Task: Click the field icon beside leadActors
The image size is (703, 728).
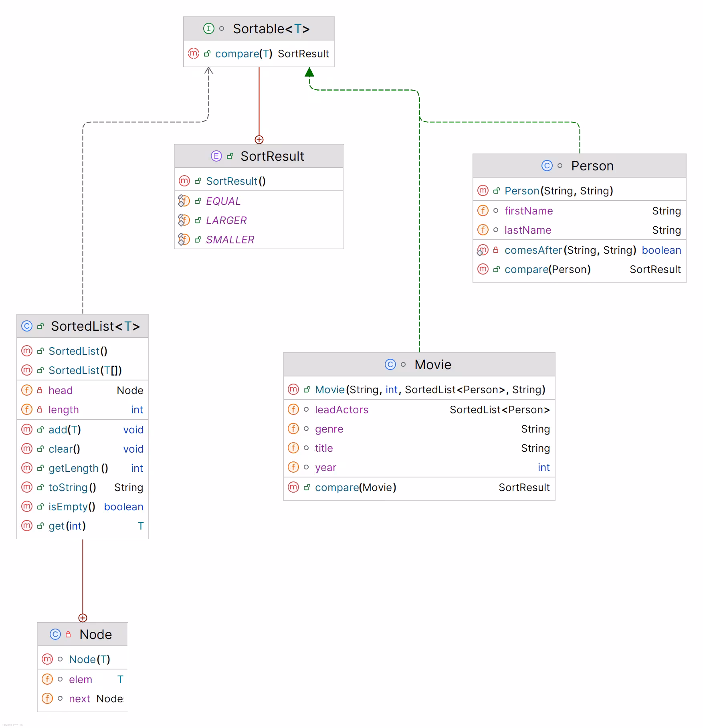Action: pyautogui.click(x=293, y=409)
